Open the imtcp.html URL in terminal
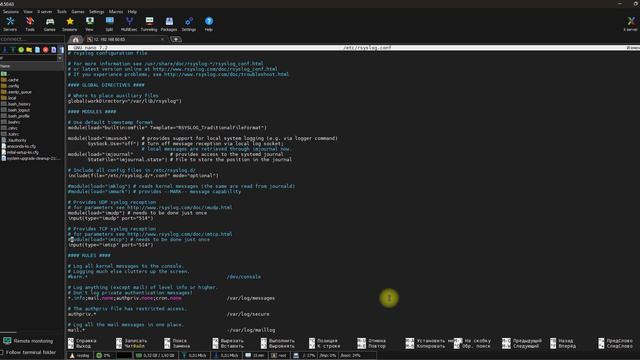This screenshot has height=360, width=640. click(x=179, y=234)
